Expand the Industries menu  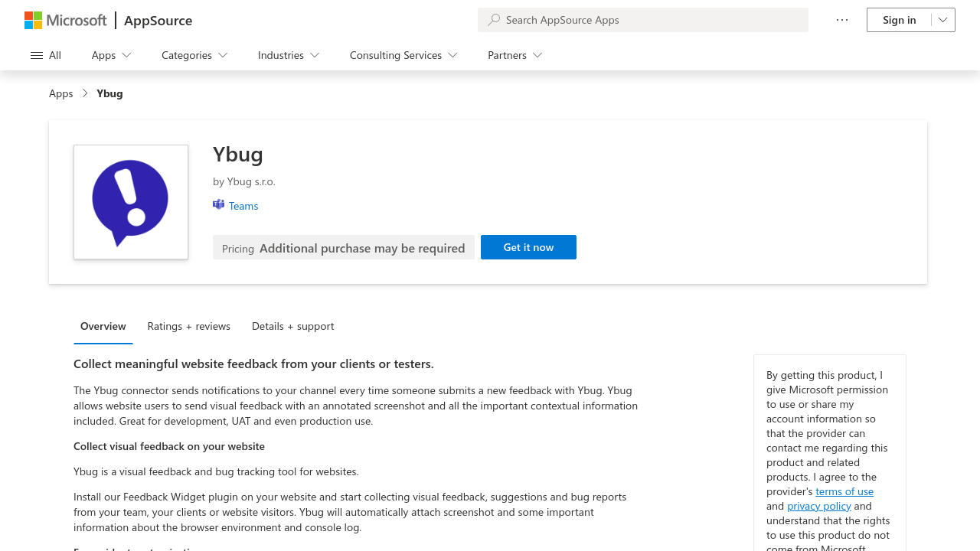click(289, 55)
